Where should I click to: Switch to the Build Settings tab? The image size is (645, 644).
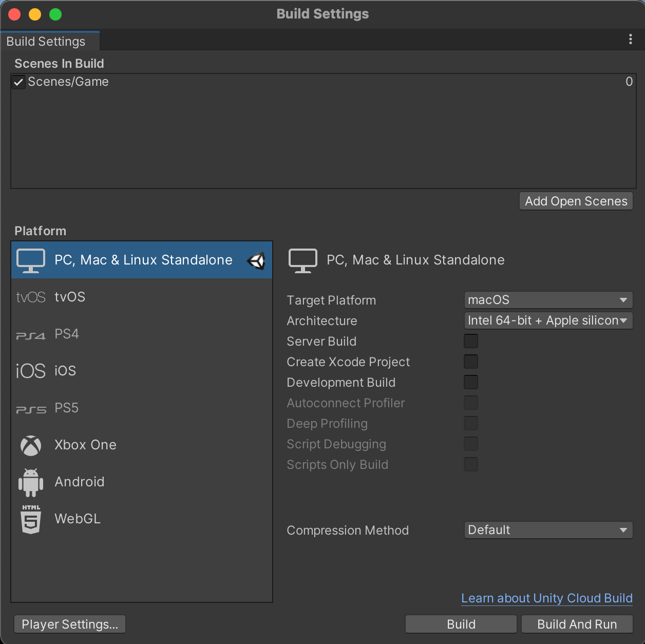point(46,41)
